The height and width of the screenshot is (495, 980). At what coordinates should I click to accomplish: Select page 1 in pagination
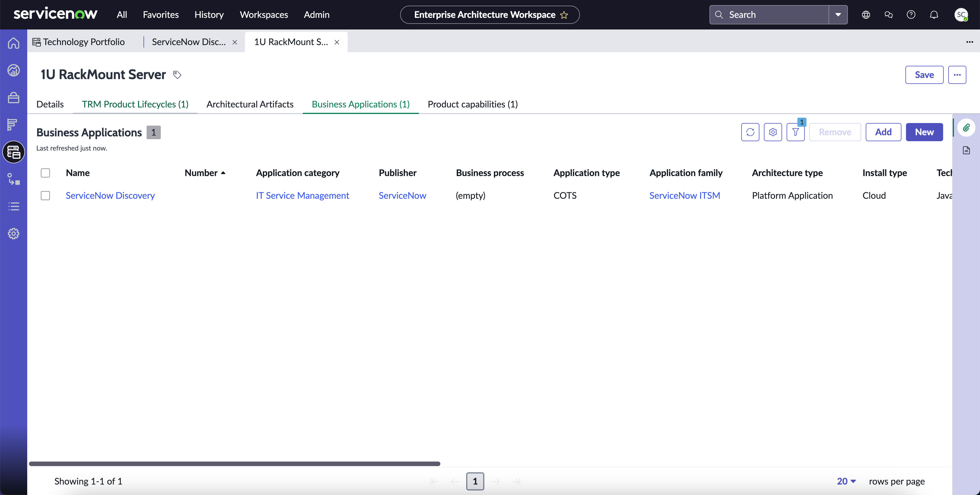pyautogui.click(x=475, y=482)
